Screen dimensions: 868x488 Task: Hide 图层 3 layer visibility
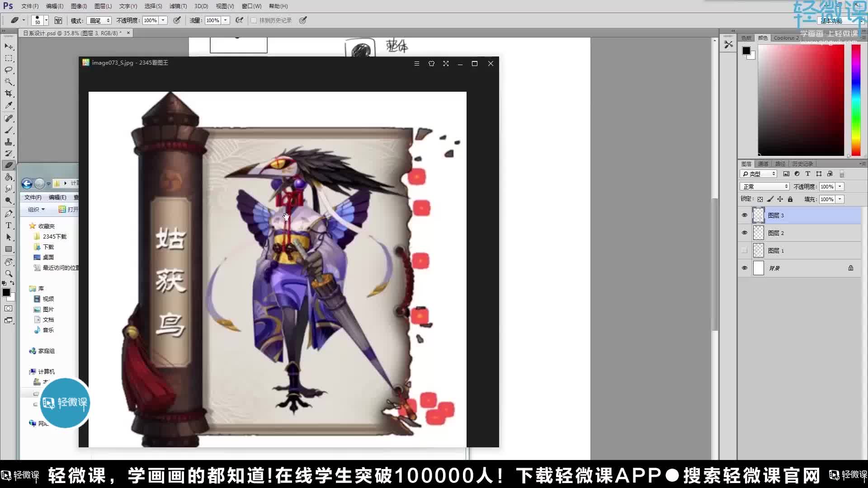click(745, 216)
